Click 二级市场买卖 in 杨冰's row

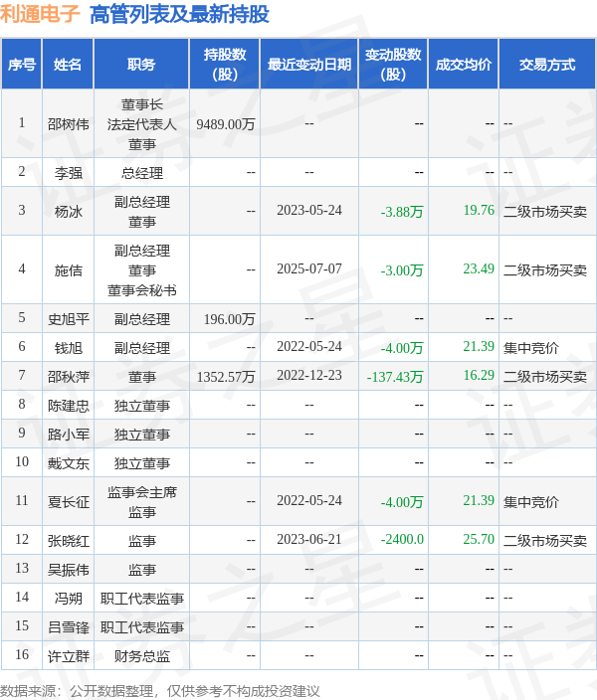545,211
